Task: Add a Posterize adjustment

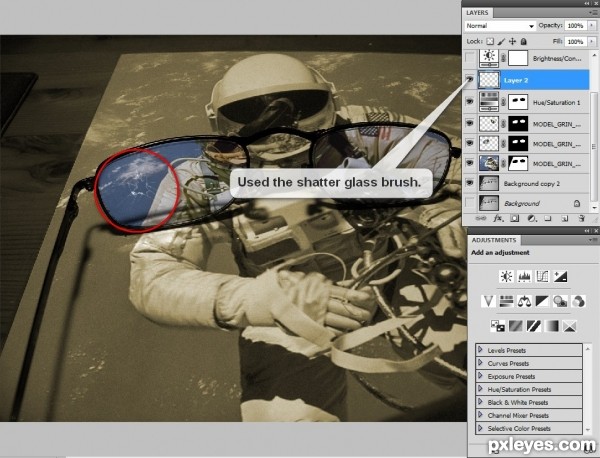Action: (x=515, y=326)
